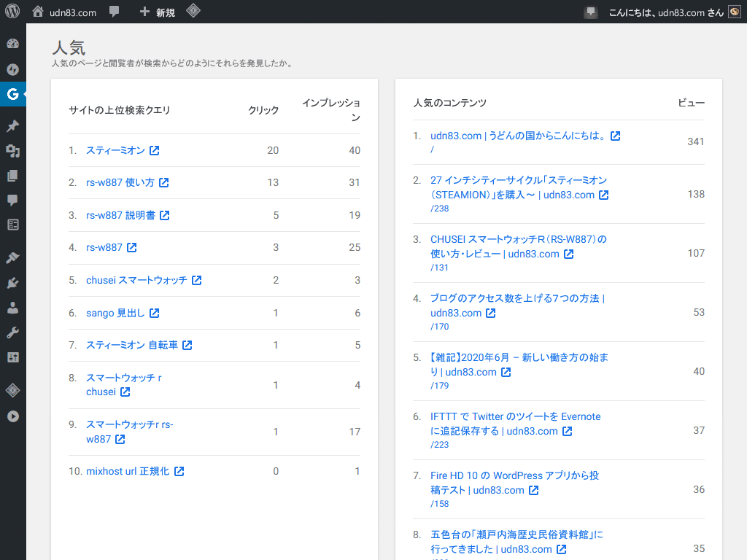
Task: Collapse the sidebar menu with play icon
Action: click(13, 416)
